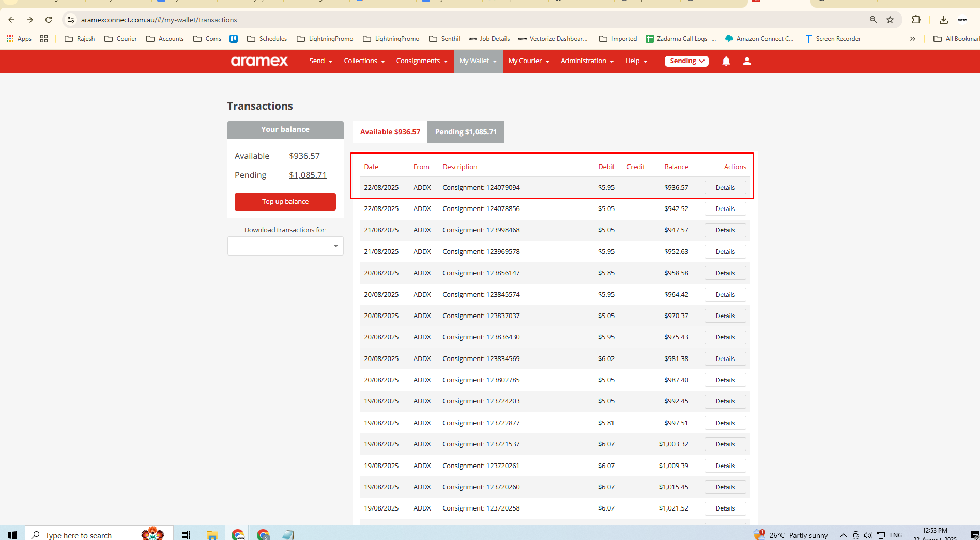View Details for consignment 123721537
The image size is (980, 540).
[x=725, y=444]
